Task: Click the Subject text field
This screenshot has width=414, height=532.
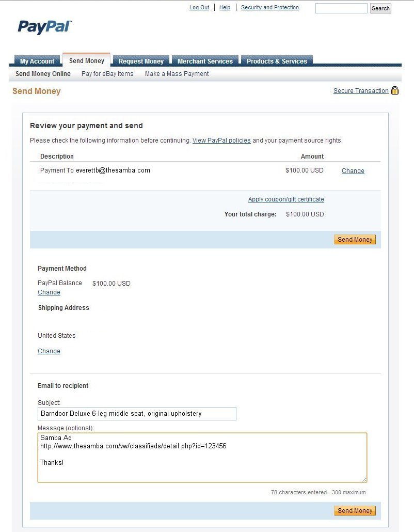Action: (137, 414)
